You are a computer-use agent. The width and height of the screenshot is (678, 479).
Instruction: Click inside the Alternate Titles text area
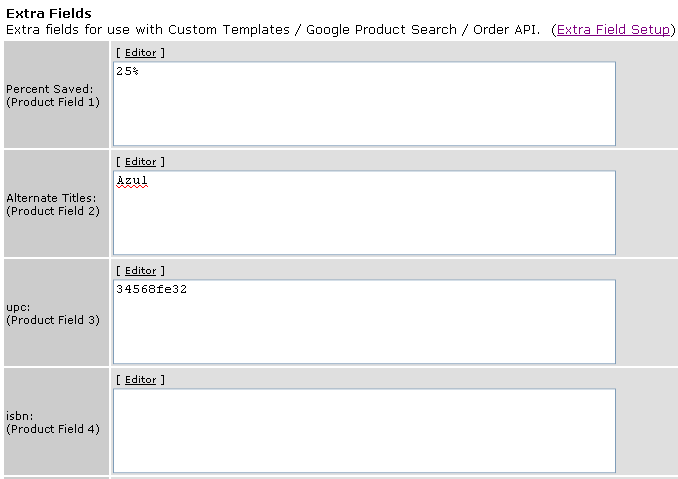coord(364,213)
